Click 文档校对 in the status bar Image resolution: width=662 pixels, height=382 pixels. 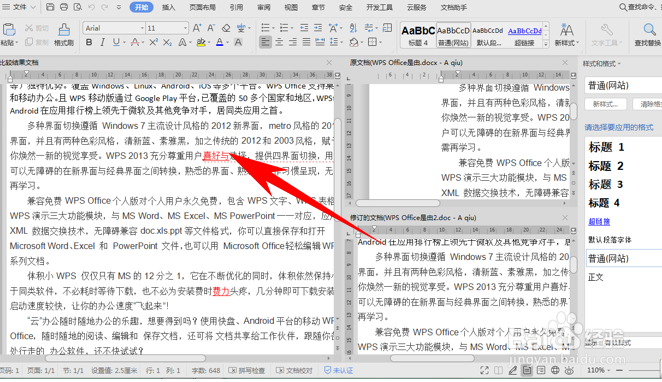294,371
